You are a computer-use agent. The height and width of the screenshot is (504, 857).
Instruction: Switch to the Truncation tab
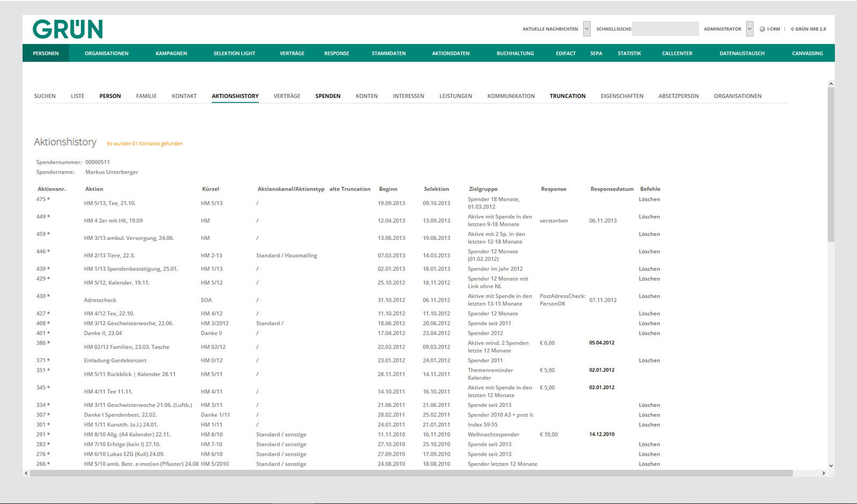point(567,96)
